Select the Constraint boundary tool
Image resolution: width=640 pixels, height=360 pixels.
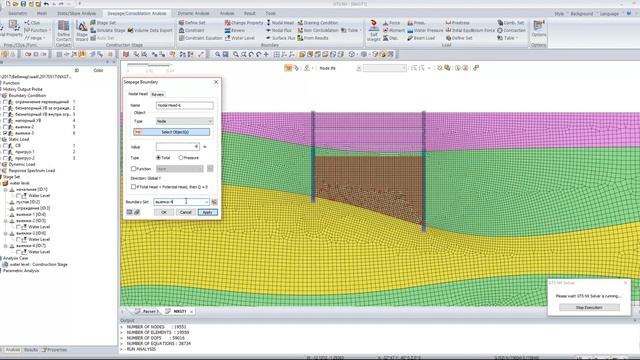(x=191, y=30)
